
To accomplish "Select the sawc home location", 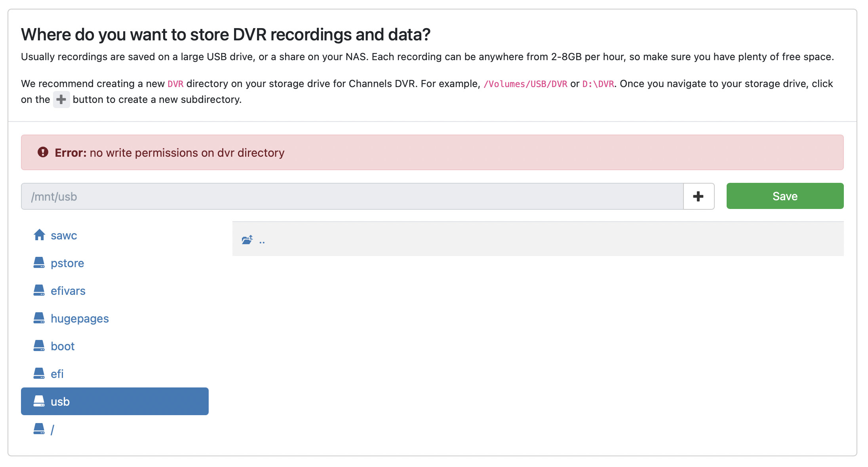I will tap(64, 235).
